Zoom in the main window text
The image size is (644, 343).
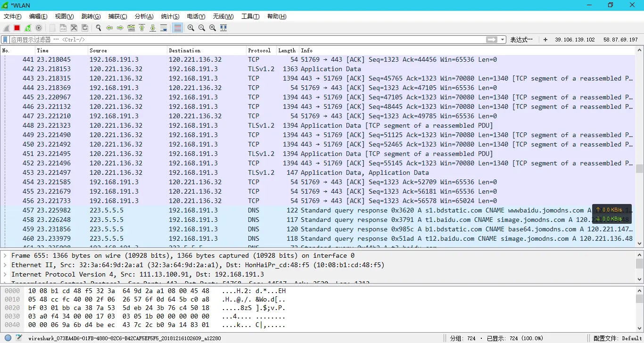pyautogui.click(x=191, y=28)
